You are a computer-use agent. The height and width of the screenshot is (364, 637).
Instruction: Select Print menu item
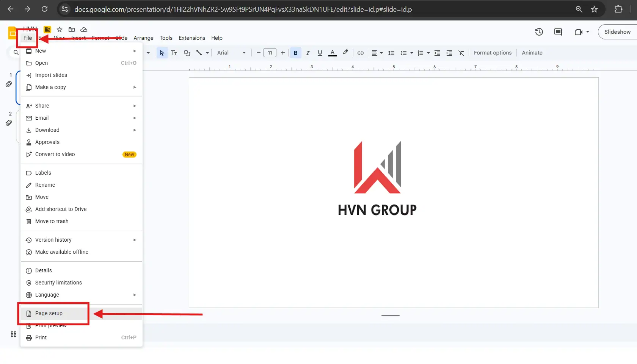[82, 337]
